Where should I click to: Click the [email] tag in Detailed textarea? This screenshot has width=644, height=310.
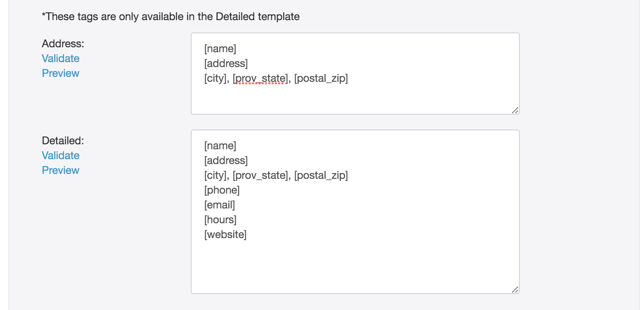(219, 205)
